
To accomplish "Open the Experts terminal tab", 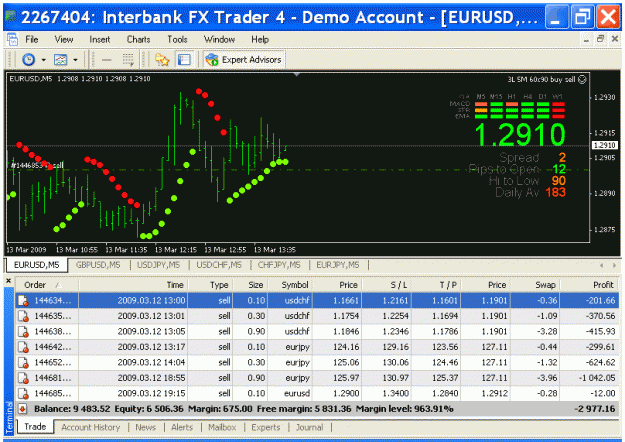I will 265,427.
